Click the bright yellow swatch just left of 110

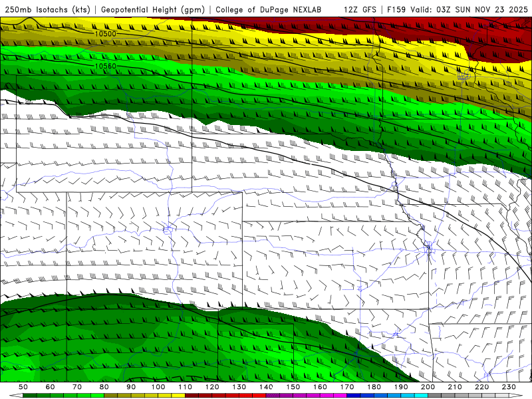178,395
